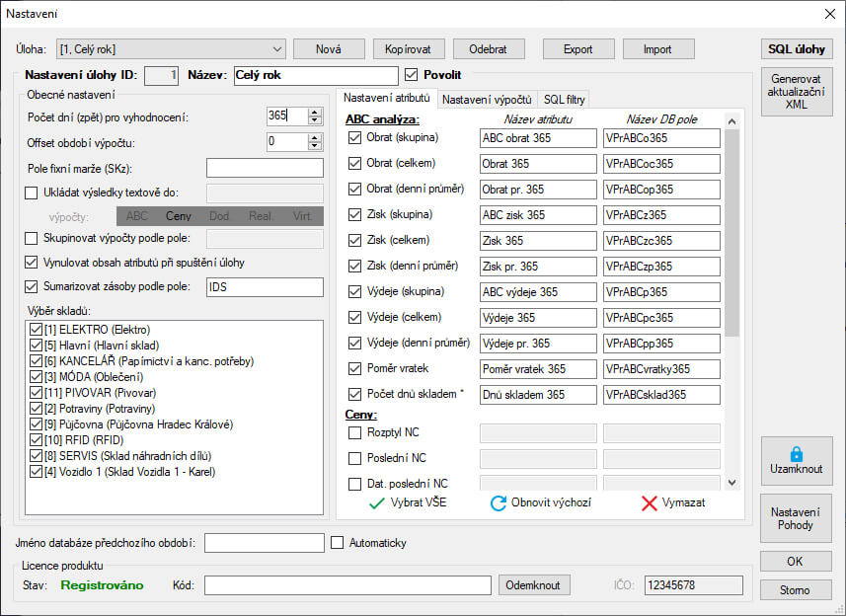The width and height of the screenshot is (846, 616).
Task: Click Generovat aktualizační XML button
Action: pos(796,92)
